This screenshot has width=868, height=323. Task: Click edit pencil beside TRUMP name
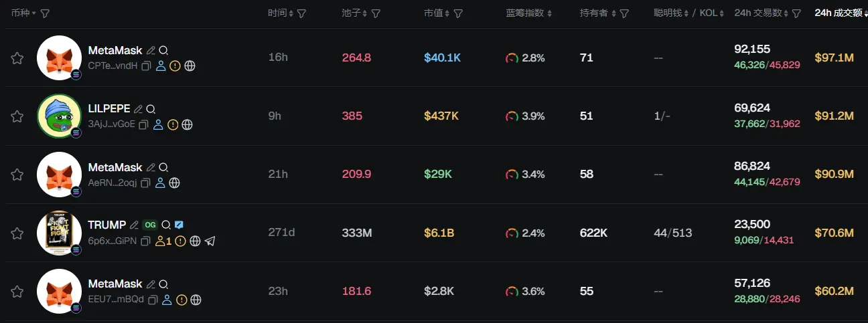click(134, 225)
